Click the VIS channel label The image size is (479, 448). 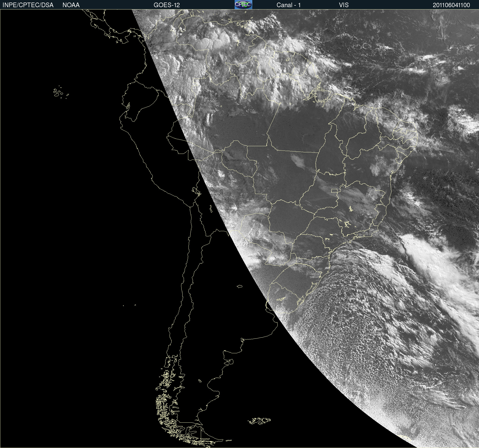click(344, 5)
